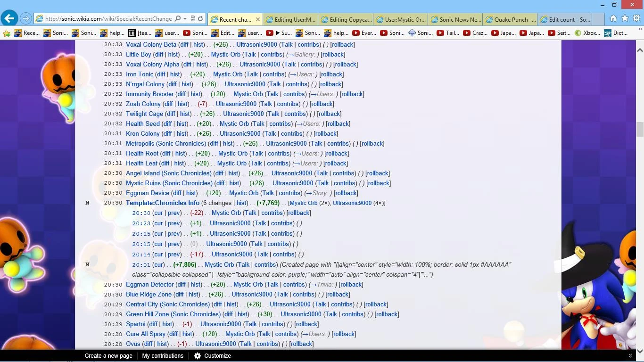Image resolution: width=644 pixels, height=362 pixels.
Task: Open the Favorites star icon
Action: (x=625, y=18)
